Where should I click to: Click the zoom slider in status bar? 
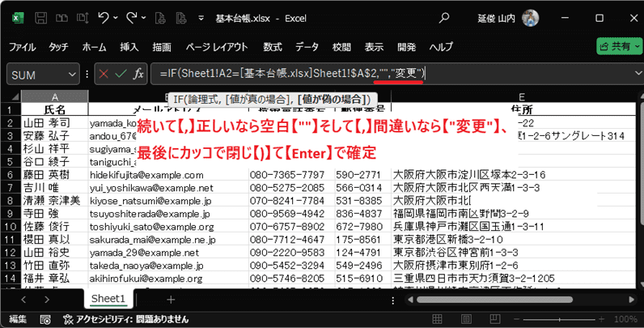pos(566,319)
